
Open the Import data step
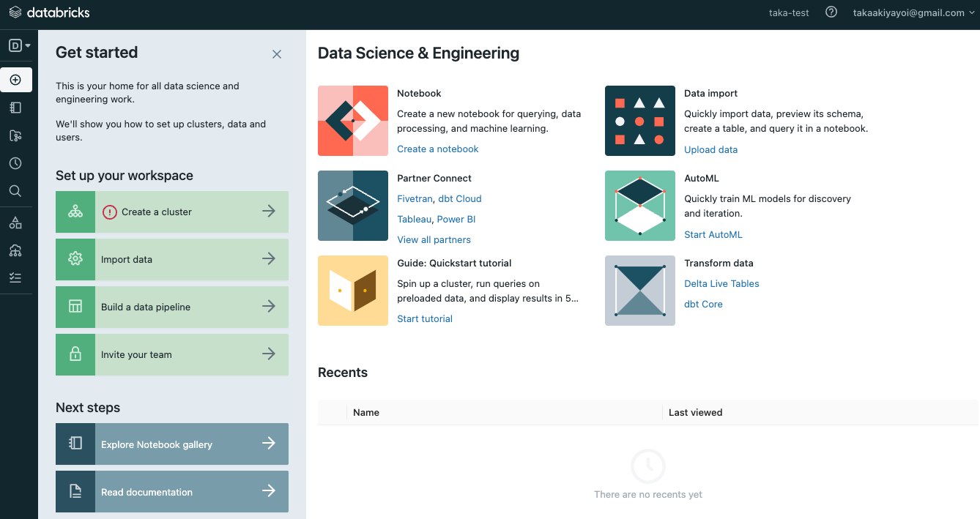172,259
